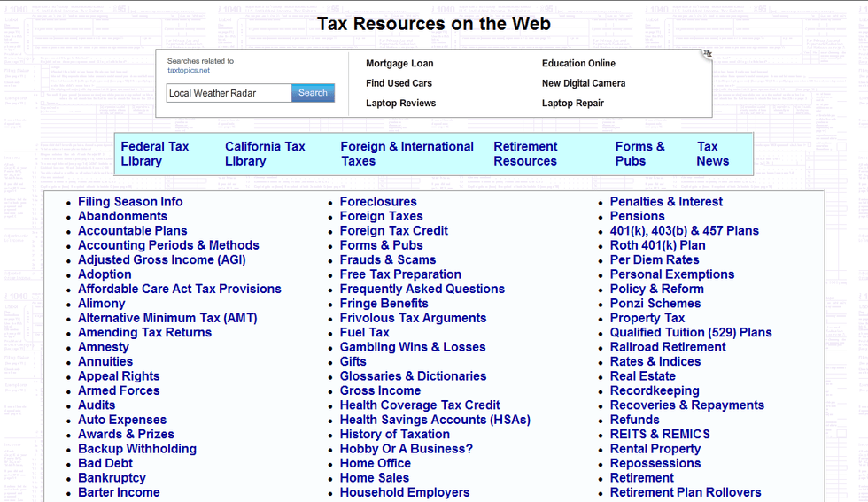
Task: Click the taxtopics.net link
Action: tap(189, 71)
